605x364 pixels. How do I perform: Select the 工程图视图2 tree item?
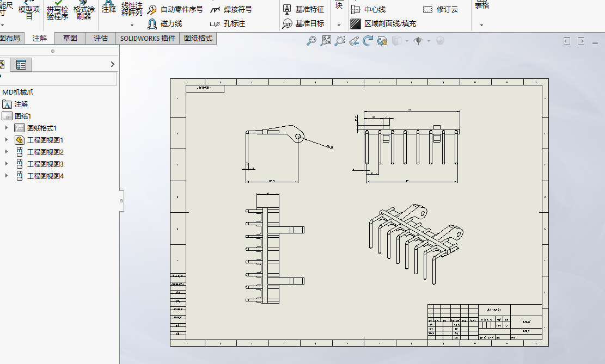coord(39,152)
